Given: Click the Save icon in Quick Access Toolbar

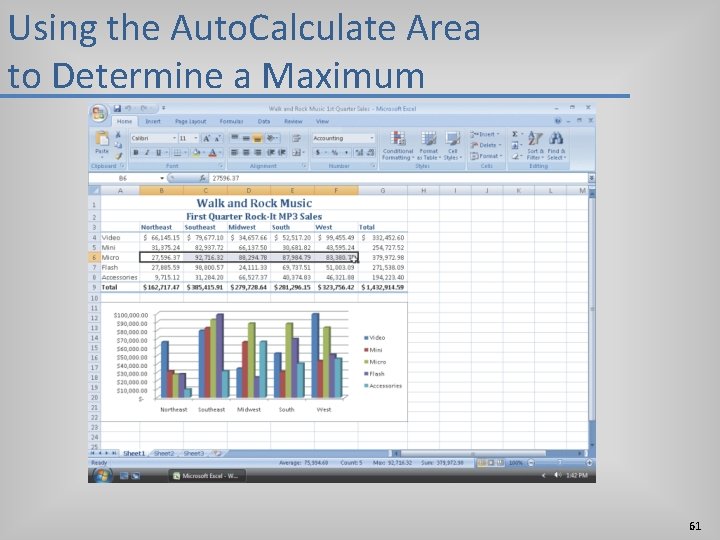Looking at the screenshot, I should point(118,109).
